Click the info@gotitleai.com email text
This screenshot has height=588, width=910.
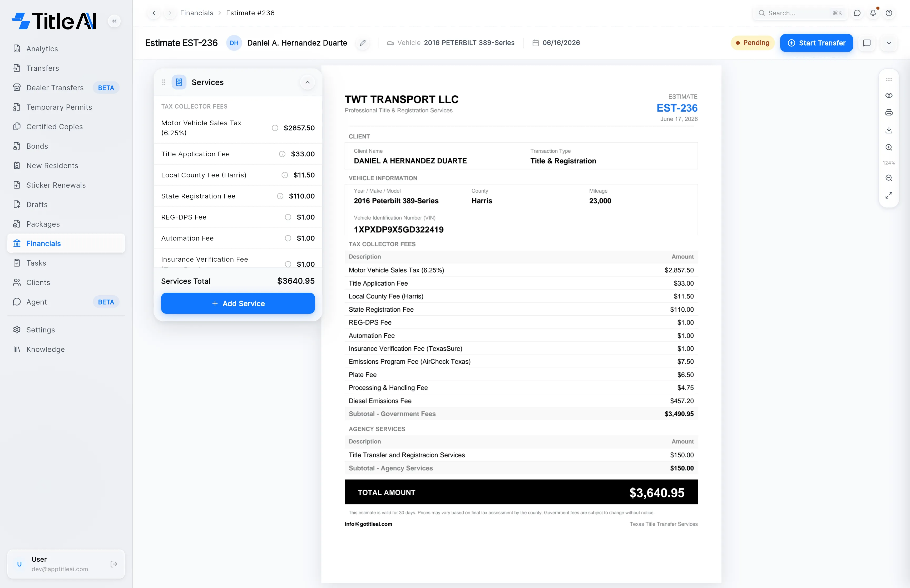pos(368,524)
